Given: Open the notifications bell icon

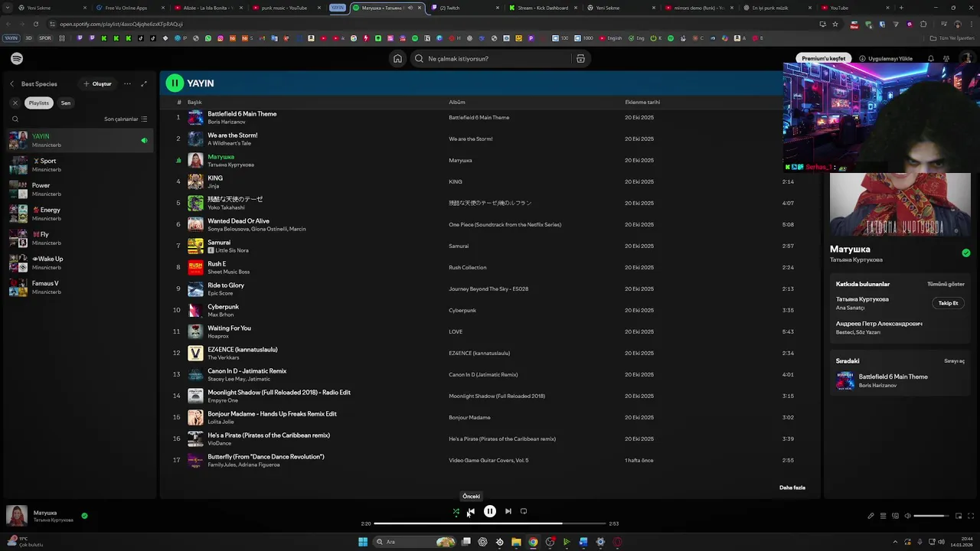Looking at the screenshot, I should click(x=931, y=59).
